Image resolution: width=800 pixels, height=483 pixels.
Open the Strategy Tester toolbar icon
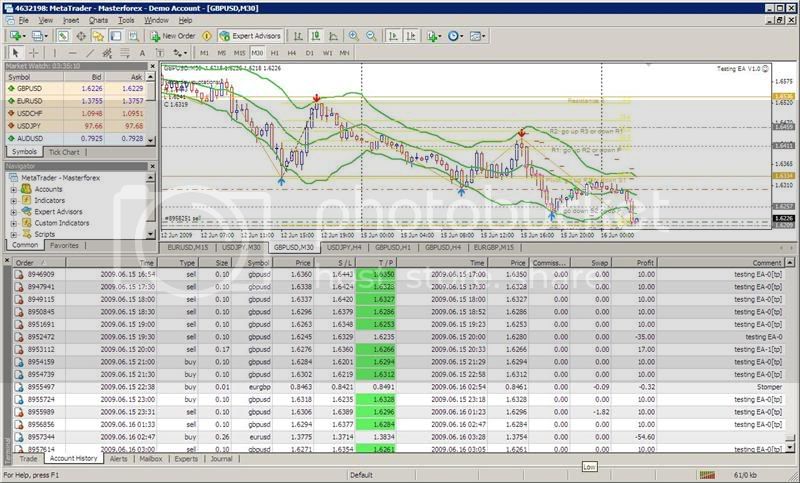(133, 36)
